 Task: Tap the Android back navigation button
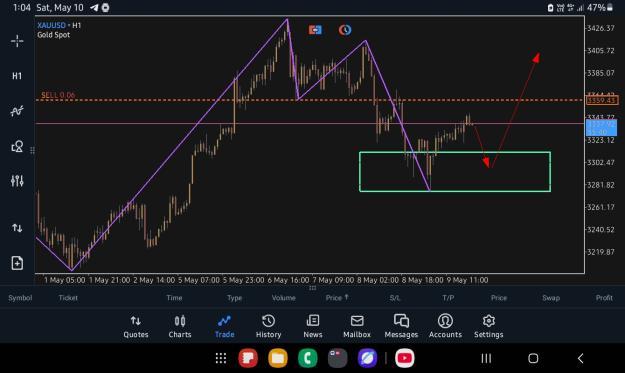[580, 358]
